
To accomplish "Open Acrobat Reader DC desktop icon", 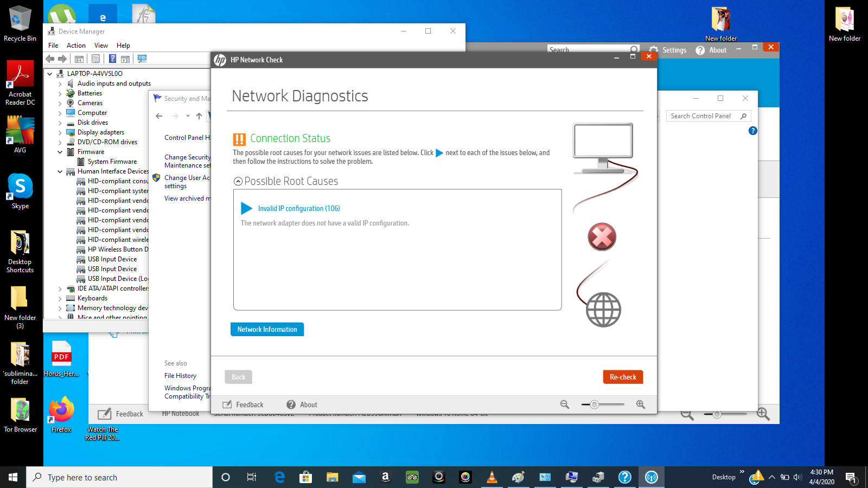I will 20,83.
